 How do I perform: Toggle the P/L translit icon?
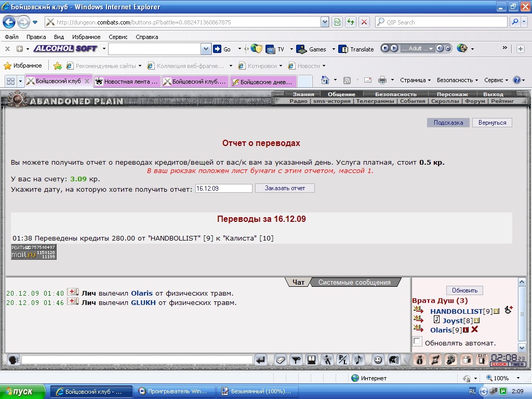pyautogui.click(x=343, y=360)
